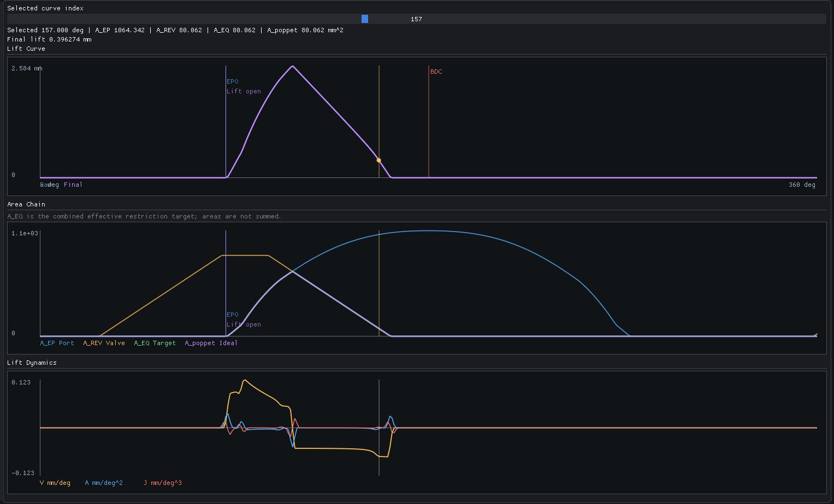Click the EPO label in the Lift Curve plot

coord(233,81)
